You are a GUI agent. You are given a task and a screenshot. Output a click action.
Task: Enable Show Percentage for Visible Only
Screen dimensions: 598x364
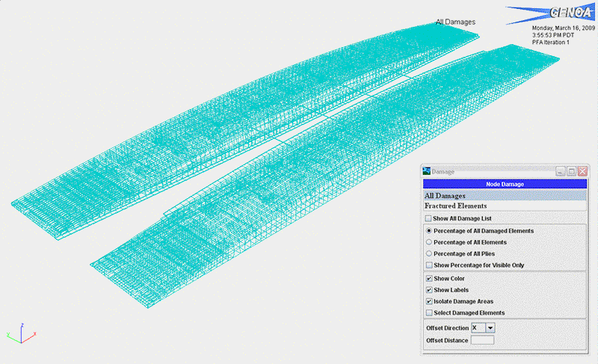428,265
